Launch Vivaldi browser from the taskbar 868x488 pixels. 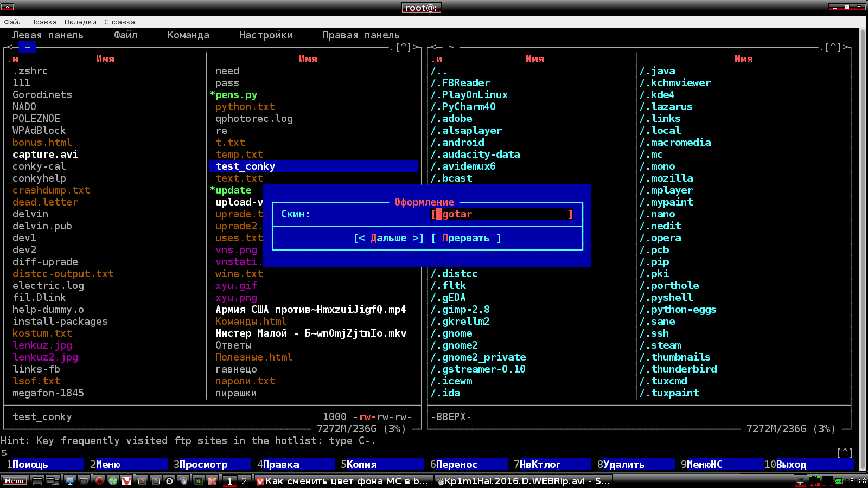point(126,481)
